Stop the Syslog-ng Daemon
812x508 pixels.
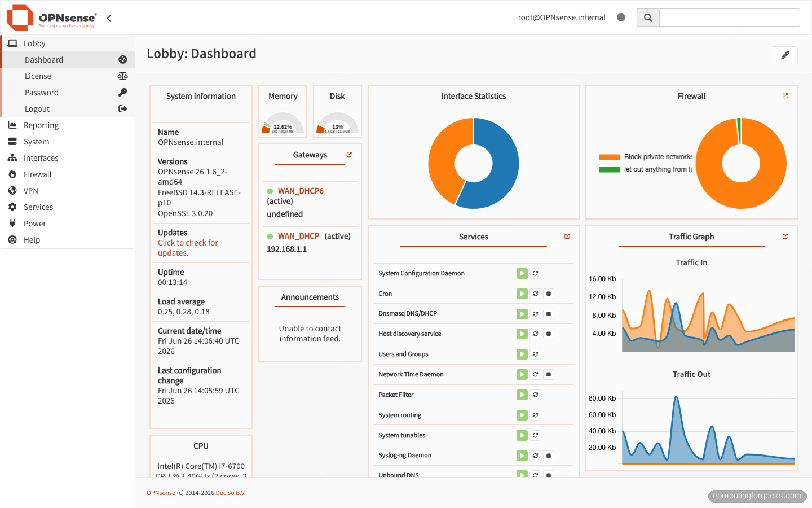click(x=549, y=456)
